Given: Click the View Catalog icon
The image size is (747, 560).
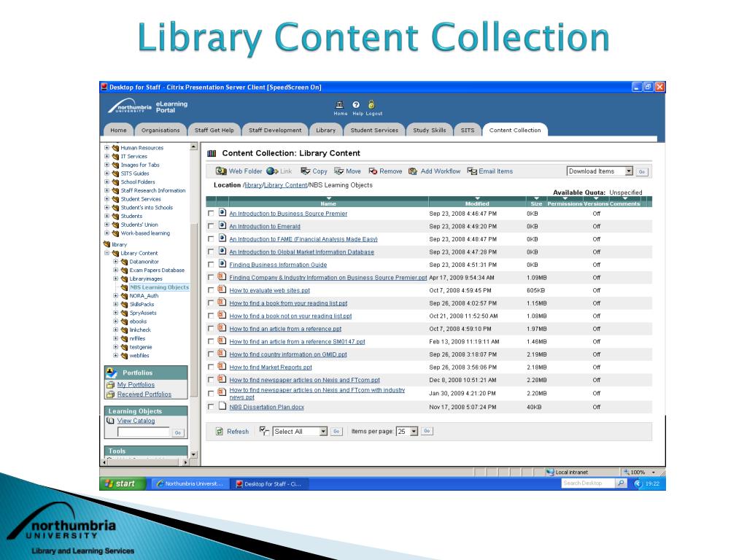Looking at the screenshot, I should 111,421.
